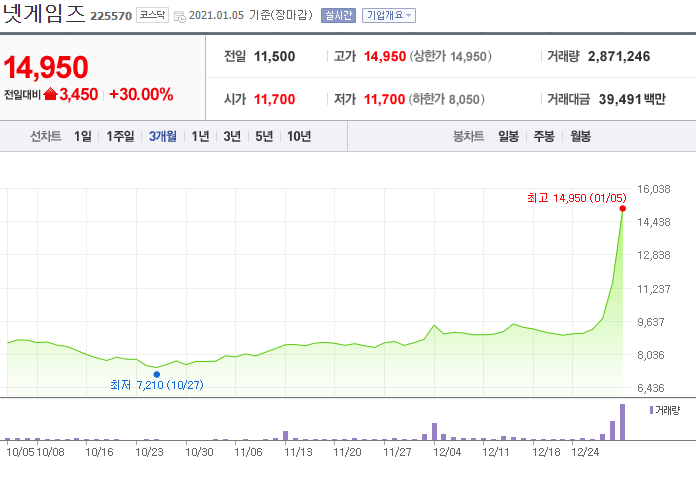Click the 전일 value 11,500
This screenshot has height=481, width=696.
(x=274, y=56)
